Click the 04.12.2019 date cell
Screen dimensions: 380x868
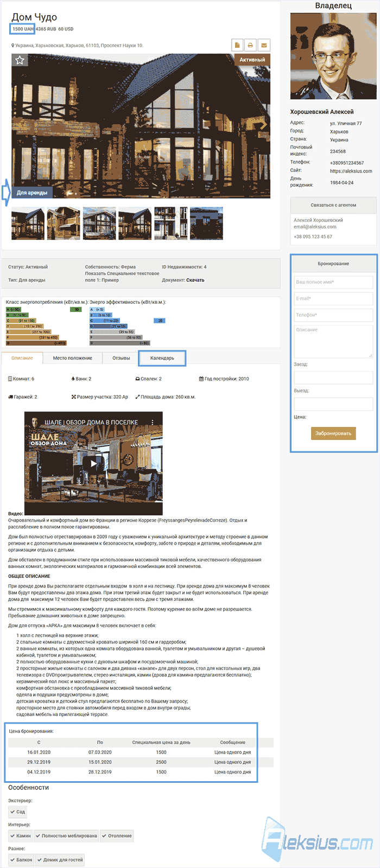coord(39,771)
